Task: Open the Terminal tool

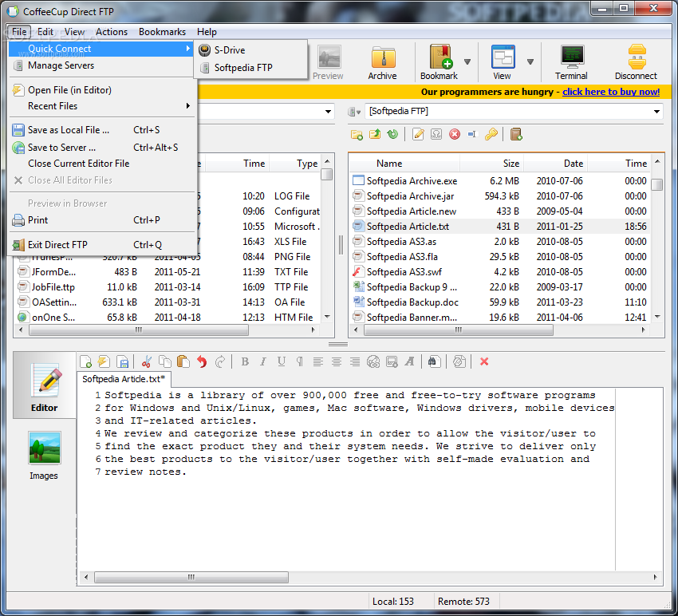Action: pos(572,62)
